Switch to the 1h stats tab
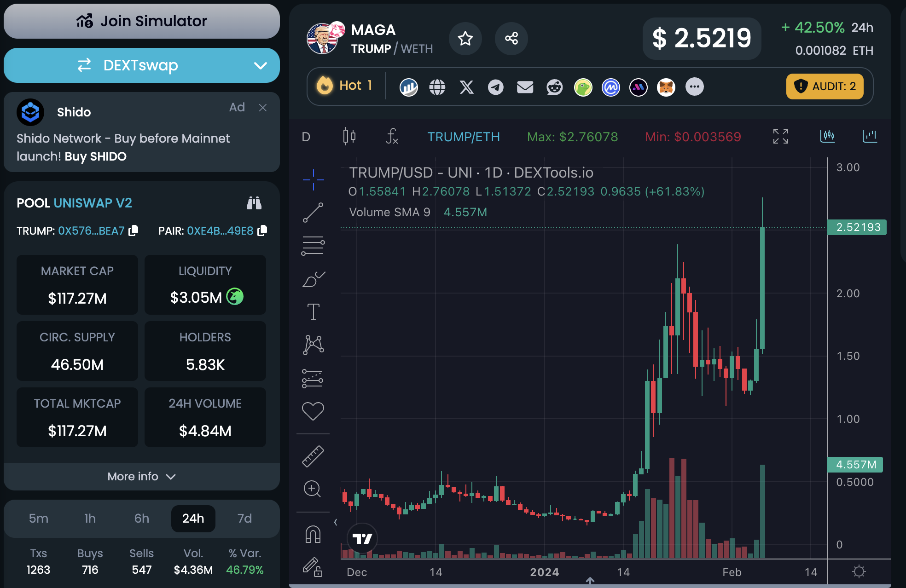 [90, 519]
